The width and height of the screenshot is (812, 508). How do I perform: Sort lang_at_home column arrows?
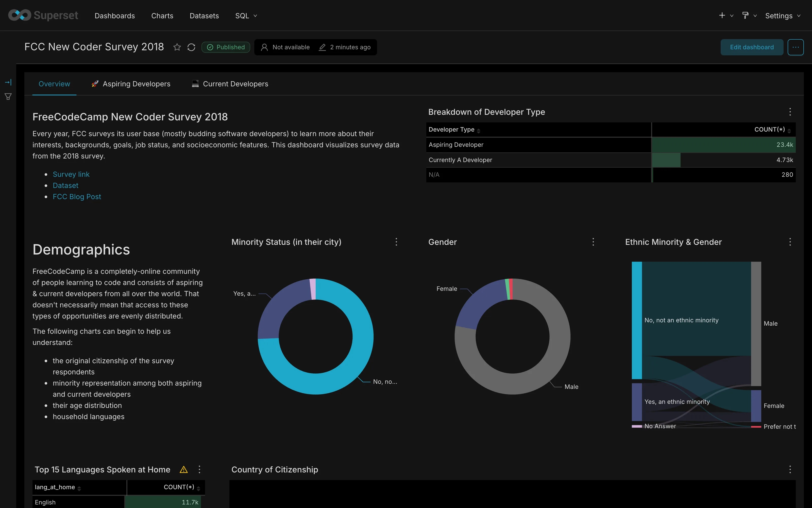[x=79, y=488]
